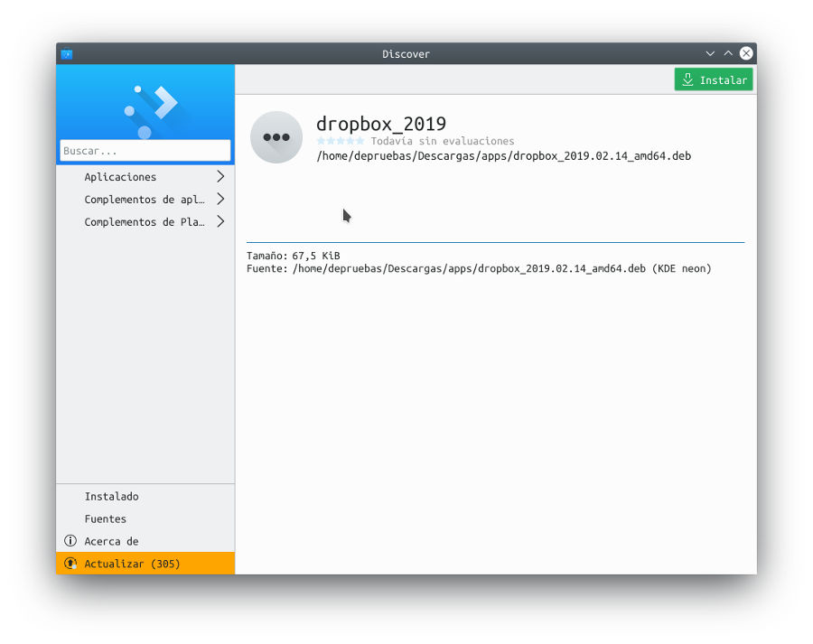The width and height of the screenshot is (813, 644).
Task: Open Actualizar (305) updates page
Action: click(x=145, y=563)
